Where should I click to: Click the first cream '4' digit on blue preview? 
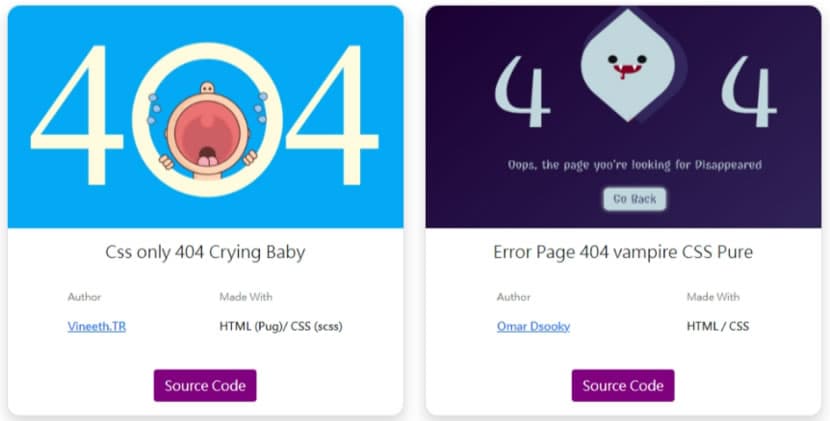(77, 115)
